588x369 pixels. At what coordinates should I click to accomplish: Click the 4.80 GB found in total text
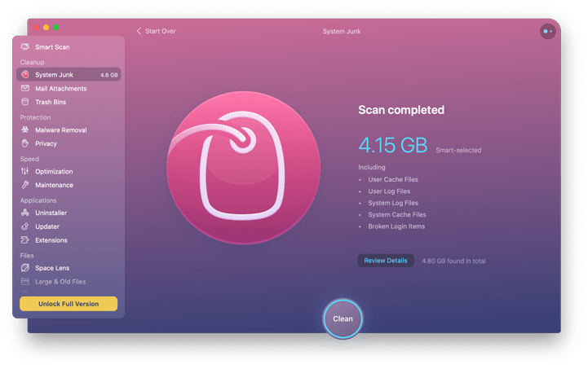(x=453, y=261)
